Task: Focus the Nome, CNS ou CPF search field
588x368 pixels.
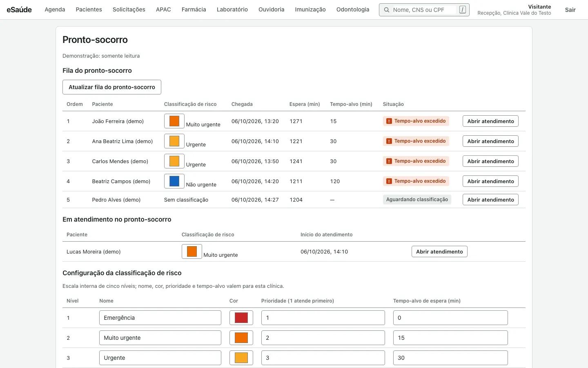Action: [x=424, y=10]
